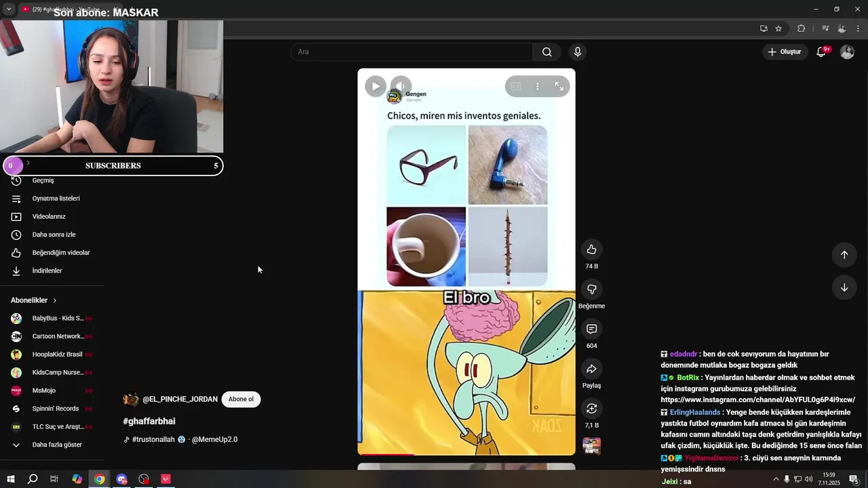Open Chrome profile avatar in toolbar
Screen dimensions: 868x488
[842, 28]
